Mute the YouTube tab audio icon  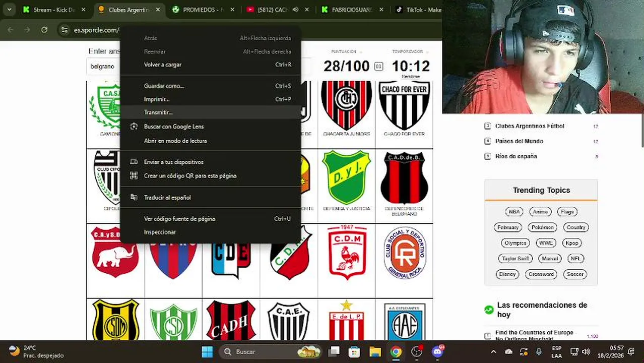[295, 10]
